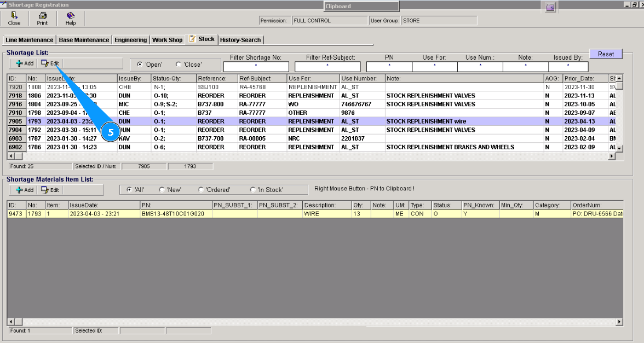Click the Close toolbar icon

pos(14,19)
